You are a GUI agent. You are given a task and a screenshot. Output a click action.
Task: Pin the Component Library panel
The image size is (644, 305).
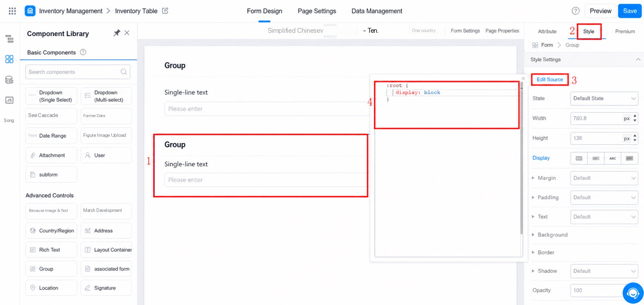pyautogui.click(x=116, y=33)
